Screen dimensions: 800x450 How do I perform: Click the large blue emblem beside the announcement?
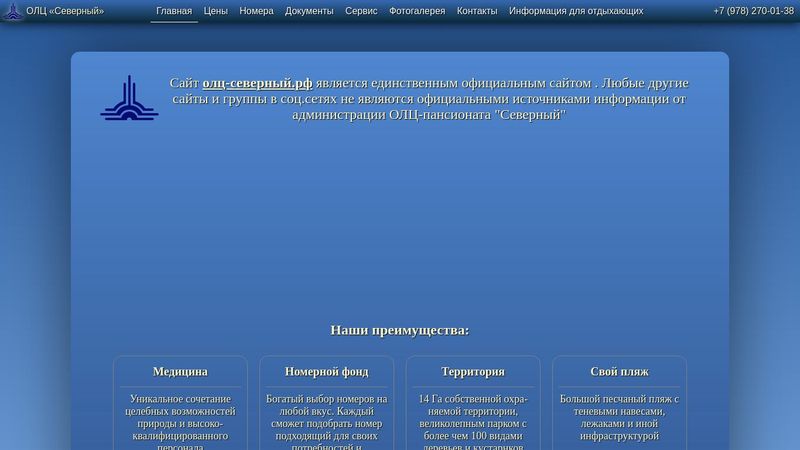pos(129,99)
